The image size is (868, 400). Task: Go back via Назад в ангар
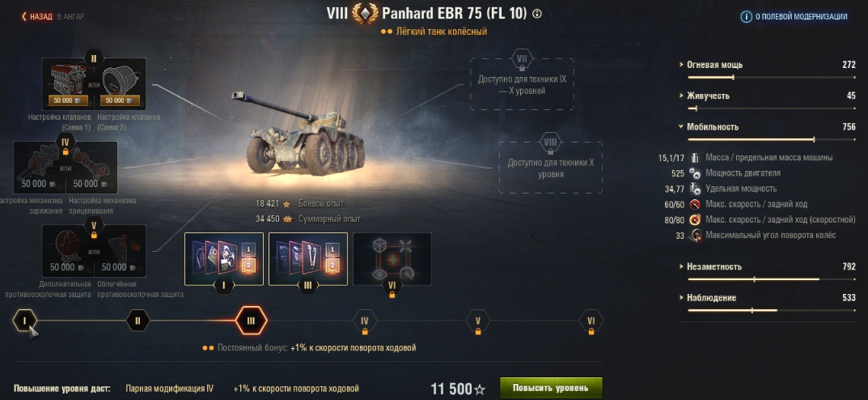click(x=53, y=17)
